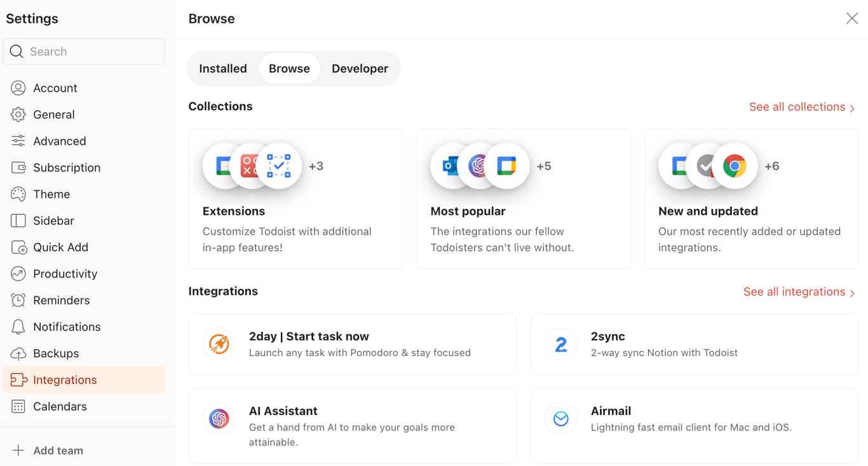This screenshot has height=466, width=868.
Task: Open the Airmail envelope icon
Action: [560, 419]
